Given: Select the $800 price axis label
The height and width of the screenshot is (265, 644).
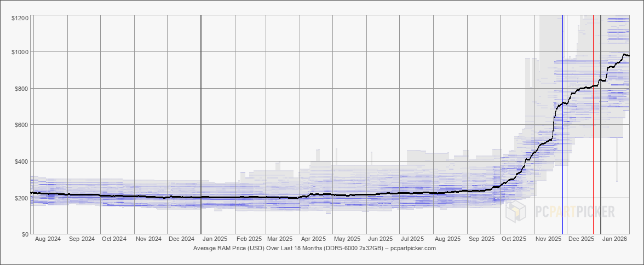Looking at the screenshot, I should [21, 89].
